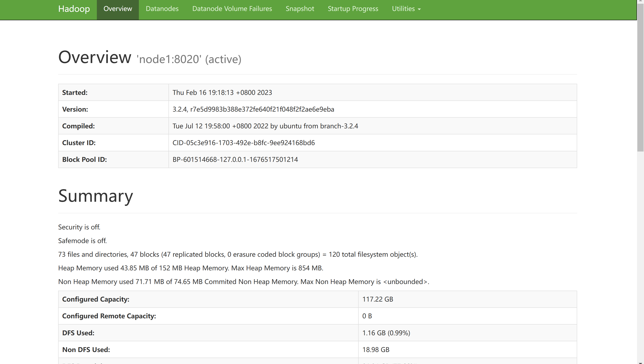Viewport: 644px width, 364px height.
Task: Click empty scrollbar track below thumb
Action: click(640, 250)
